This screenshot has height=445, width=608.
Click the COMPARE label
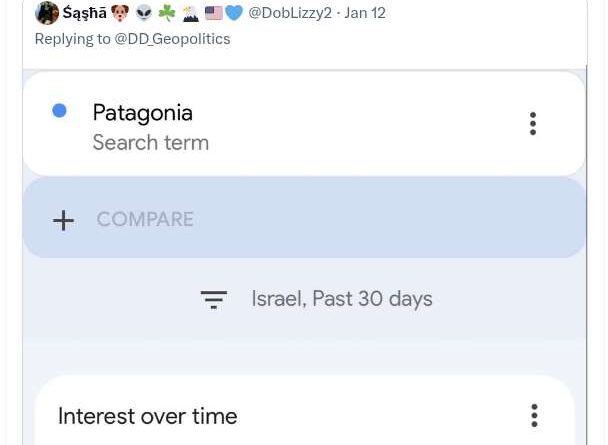click(145, 219)
